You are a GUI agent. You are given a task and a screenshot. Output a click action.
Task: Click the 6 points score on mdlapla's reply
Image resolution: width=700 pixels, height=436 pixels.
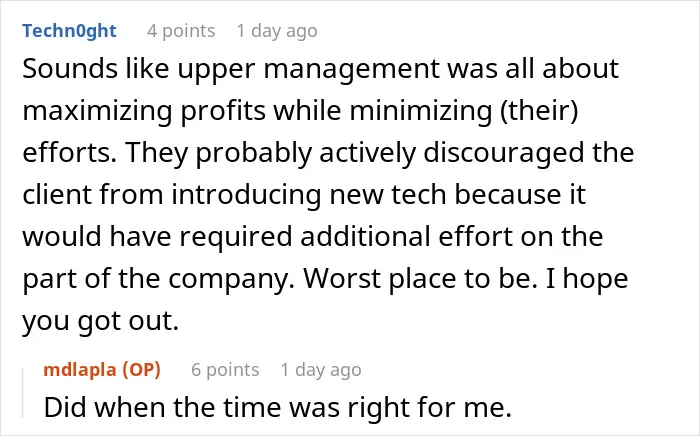[x=225, y=370]
